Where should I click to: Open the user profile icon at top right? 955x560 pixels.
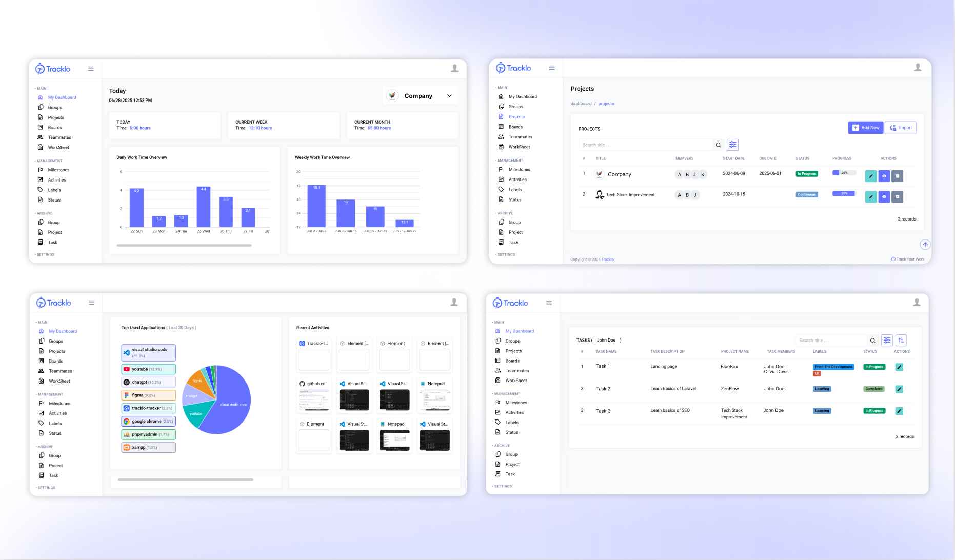point(918,67)
